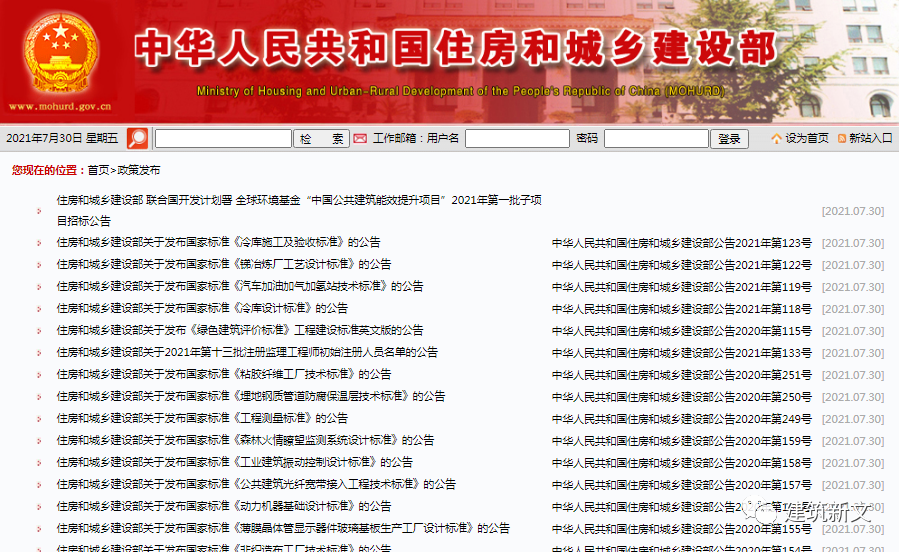Open the 《森林火情瞭望监测系统设计标准》 announcement

coord(245,441)
